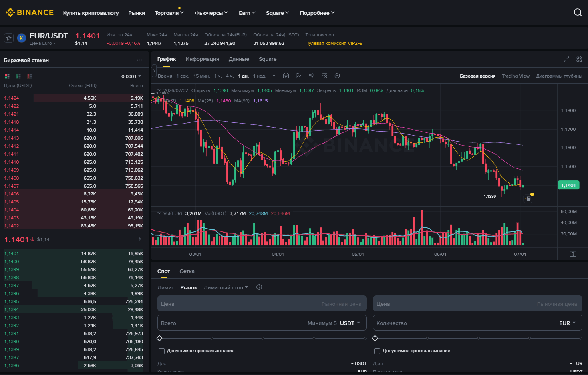Open the Рынки link in top navigation

137,13
